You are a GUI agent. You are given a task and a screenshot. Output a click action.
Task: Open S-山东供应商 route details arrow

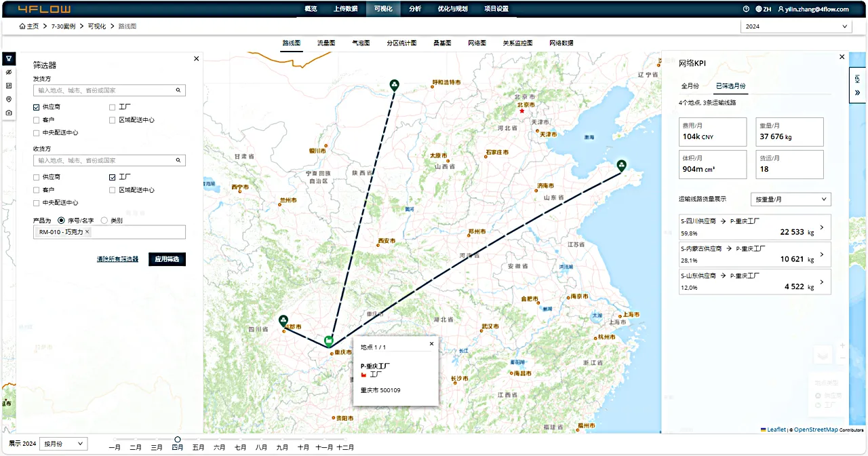coord(823,282)
